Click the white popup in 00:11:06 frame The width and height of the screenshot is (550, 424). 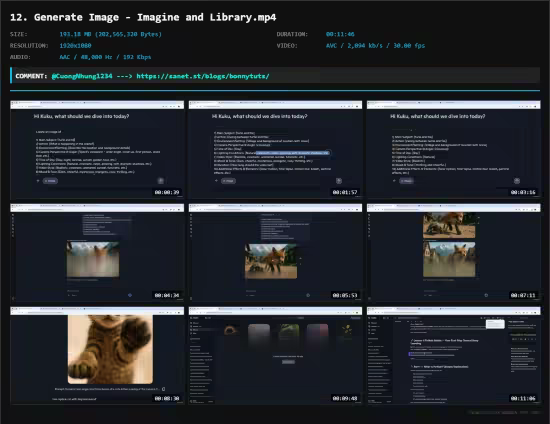tap(495, 324)
